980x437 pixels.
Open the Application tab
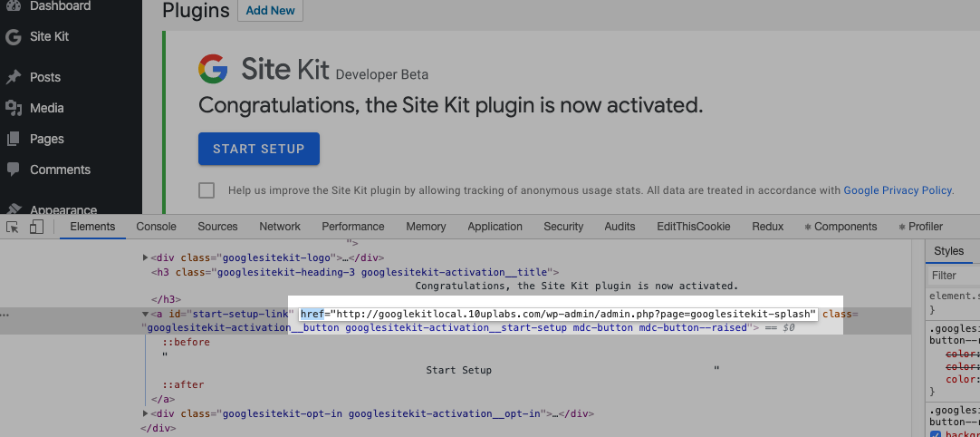(x=495, y=227)
